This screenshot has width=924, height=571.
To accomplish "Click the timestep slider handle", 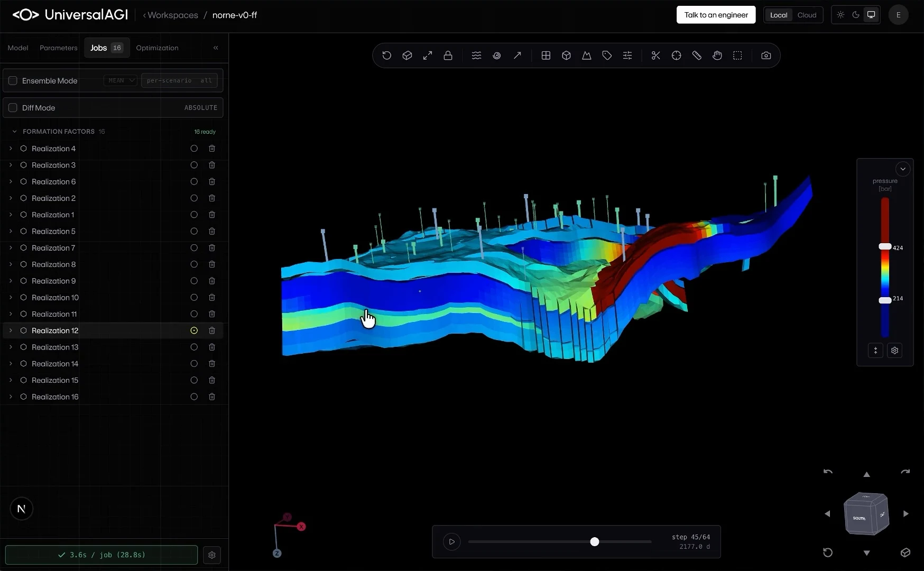I will pyautogui.click(x=595, y=541).
